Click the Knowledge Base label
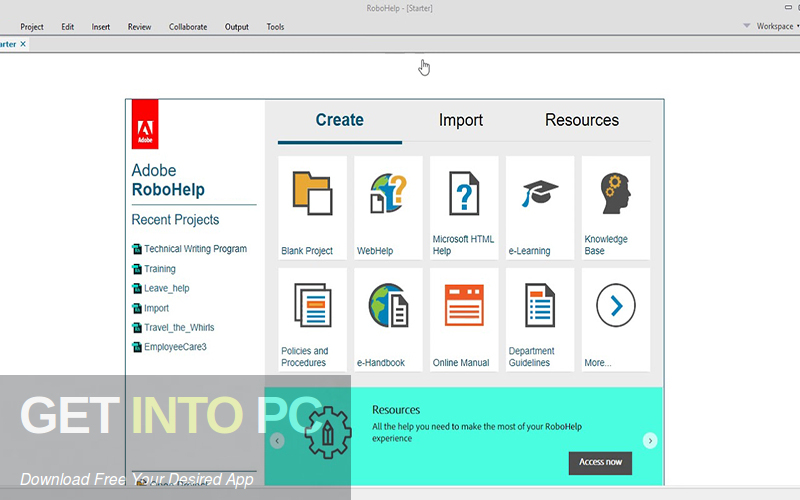Image resolution: width=800 pixels, height=500 pixels. tap(606, 245)
